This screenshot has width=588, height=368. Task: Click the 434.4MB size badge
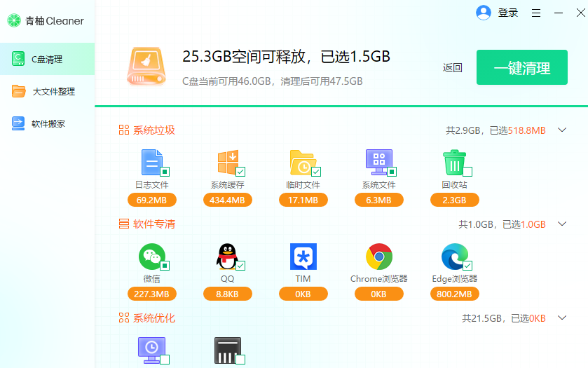[x=228, y=200]
